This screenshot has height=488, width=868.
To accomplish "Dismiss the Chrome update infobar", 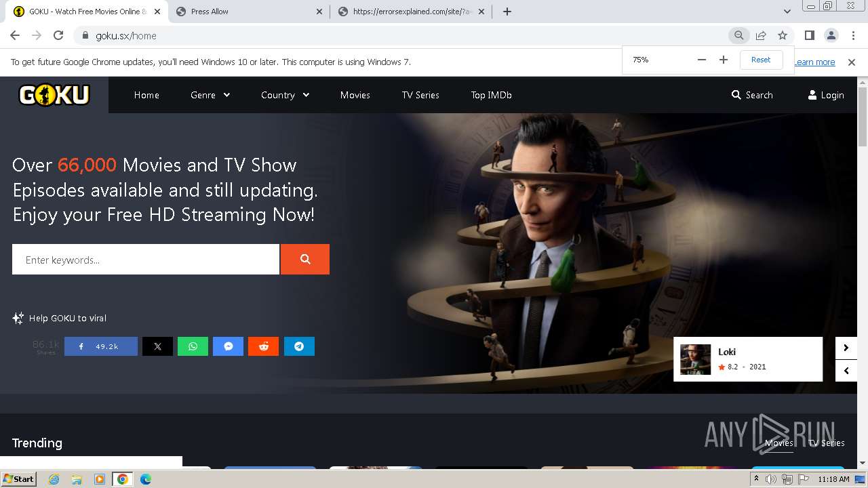I will point(852,62).
